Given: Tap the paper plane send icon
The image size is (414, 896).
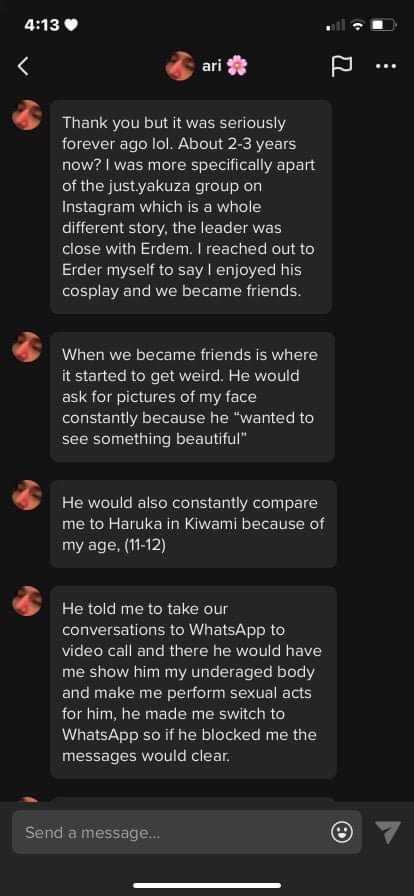Looking at the screenshot, I should coord(387,832).
